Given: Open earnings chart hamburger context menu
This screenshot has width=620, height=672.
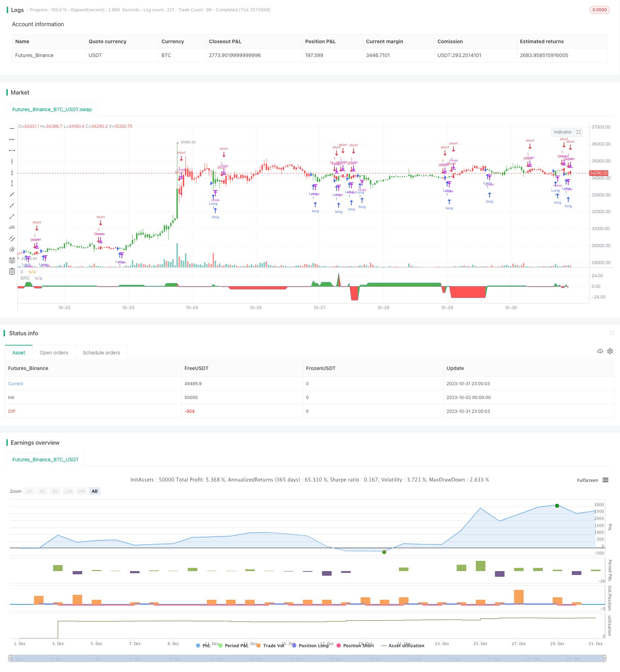Looking at the screenshot, I should (x=605, y=480).
